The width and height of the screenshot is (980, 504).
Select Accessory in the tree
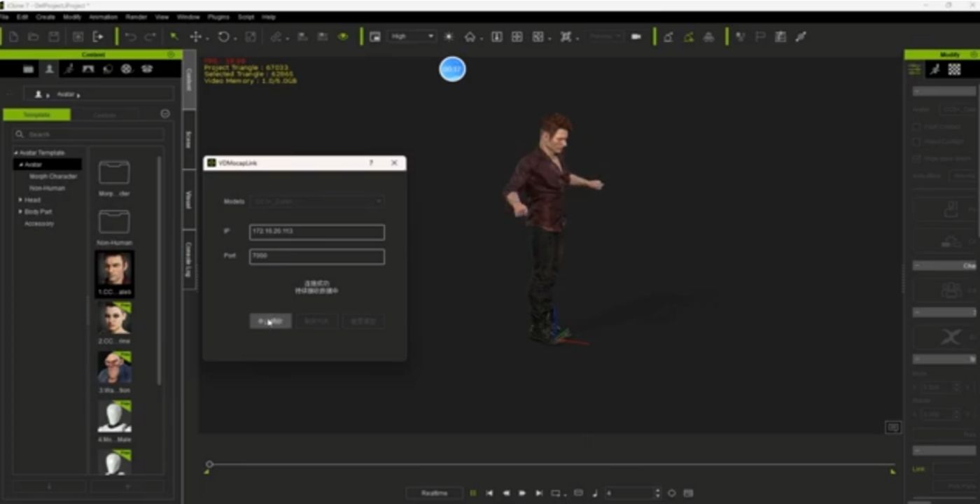click(39, 223)
